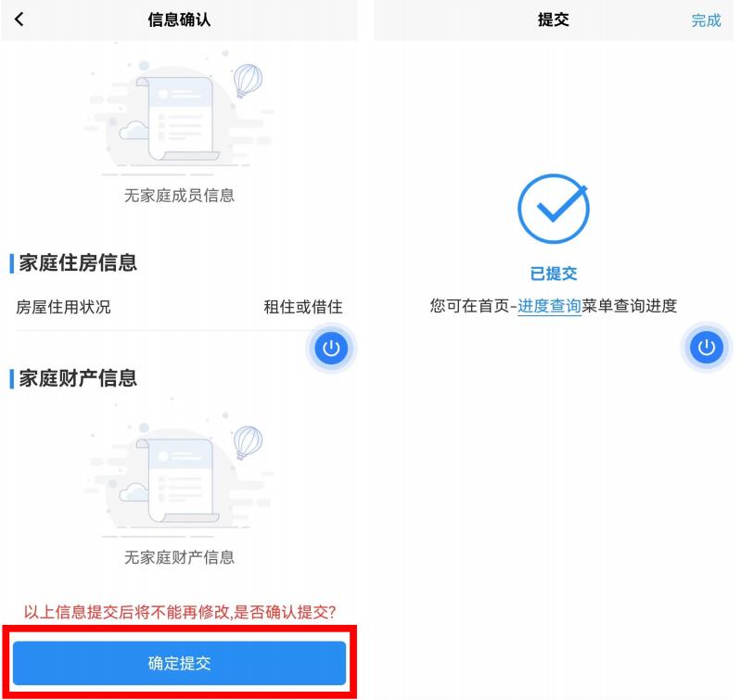741x700 pixels.
Task: Click the 已提交 status text
Action: pyautogui.click(x=554, y=274)
